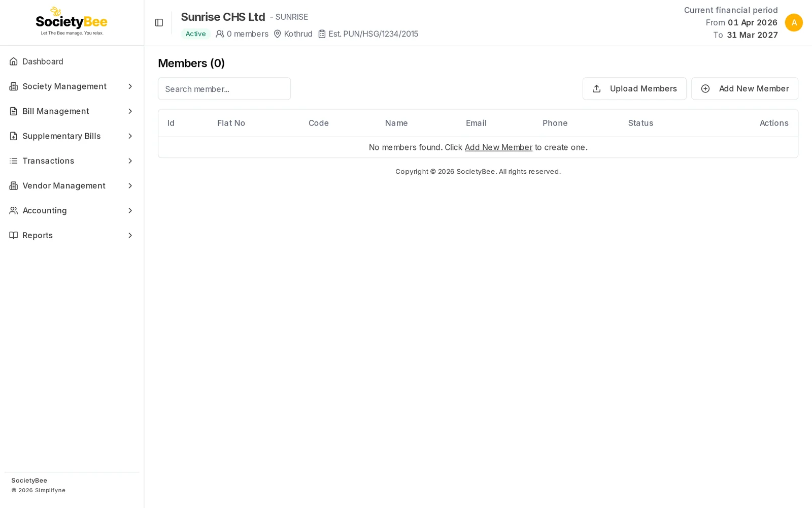Click the Accounting people icon
The width and height of the screenshot is (812, 508).
click(14, 210)
